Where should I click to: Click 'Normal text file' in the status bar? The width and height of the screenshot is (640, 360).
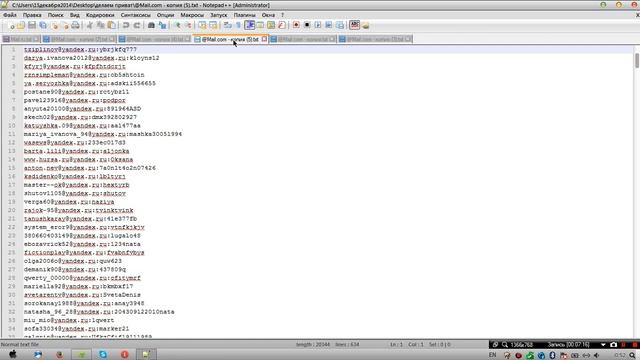coord(20,344)
